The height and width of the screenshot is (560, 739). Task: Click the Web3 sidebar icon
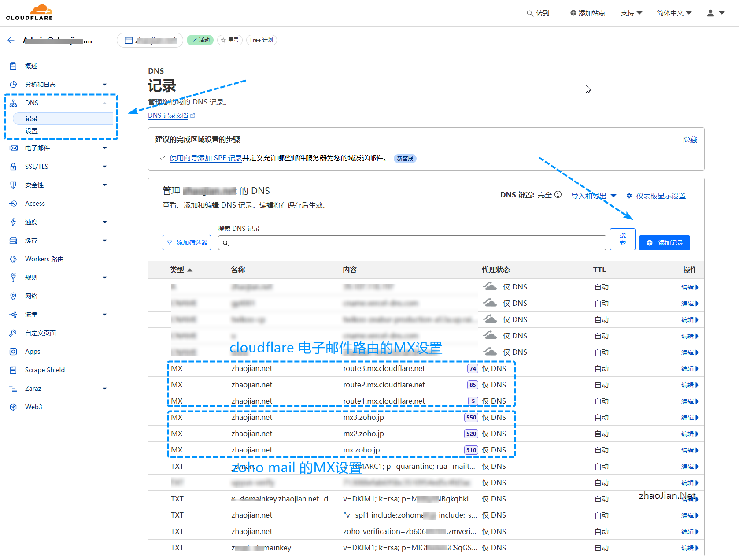click(x=13, y=407)
